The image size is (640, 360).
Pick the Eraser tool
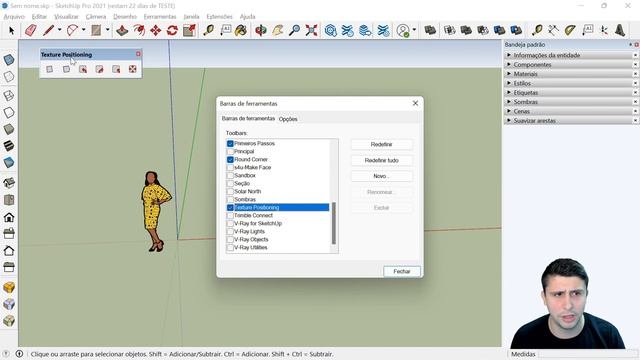click(31, 31)
